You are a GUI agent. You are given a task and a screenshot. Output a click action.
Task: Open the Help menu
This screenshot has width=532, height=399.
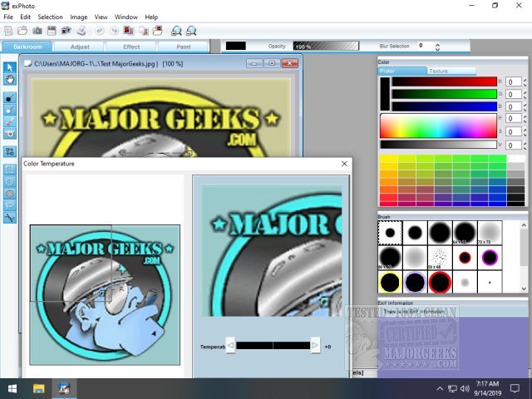pyautogui.click(x=151, y=17)
